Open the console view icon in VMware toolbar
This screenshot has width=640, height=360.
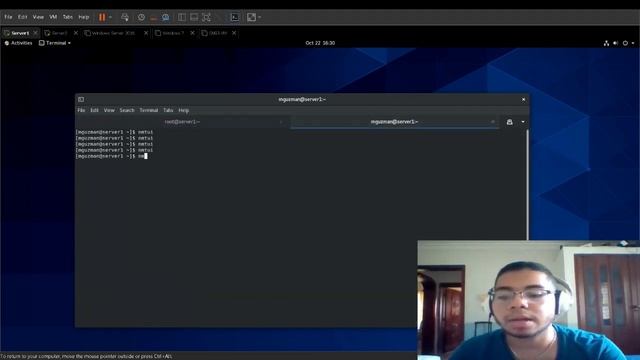coord(235,17)
